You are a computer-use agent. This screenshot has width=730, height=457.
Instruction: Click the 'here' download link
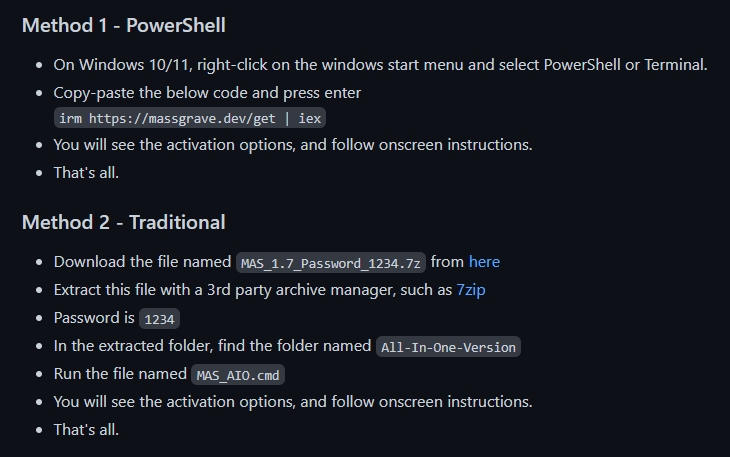click(484, 262)
